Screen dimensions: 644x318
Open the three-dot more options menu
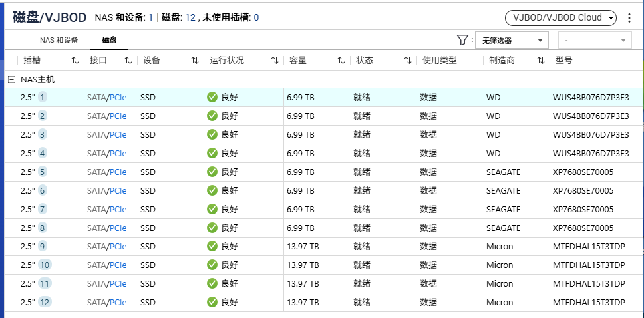click(629, 18)
